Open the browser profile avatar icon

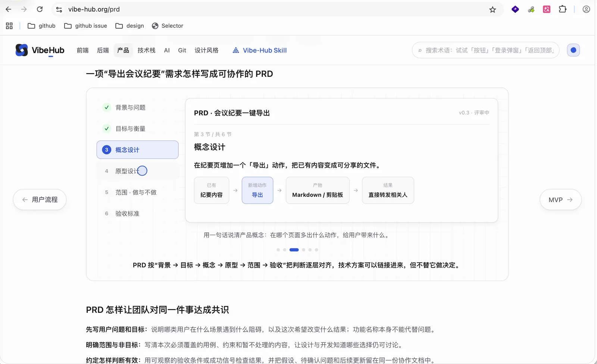point(586,9)
